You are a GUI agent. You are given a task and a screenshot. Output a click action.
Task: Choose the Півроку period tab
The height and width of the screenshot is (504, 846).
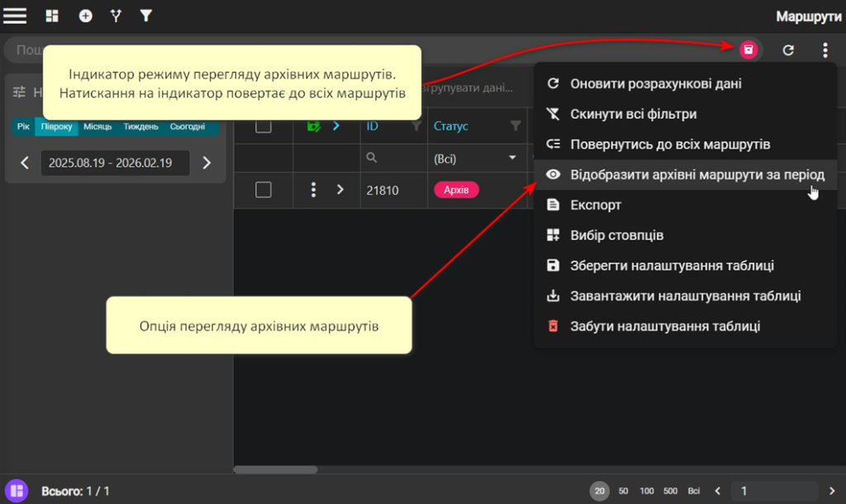(56, 126)
